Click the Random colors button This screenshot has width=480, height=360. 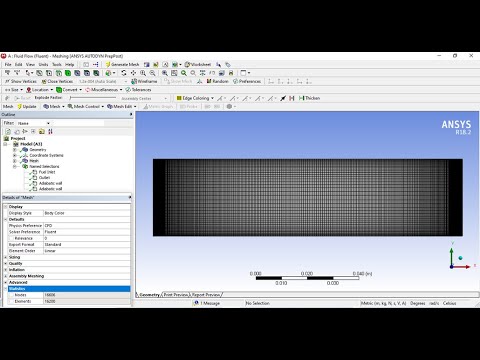[x=217, y=81]
